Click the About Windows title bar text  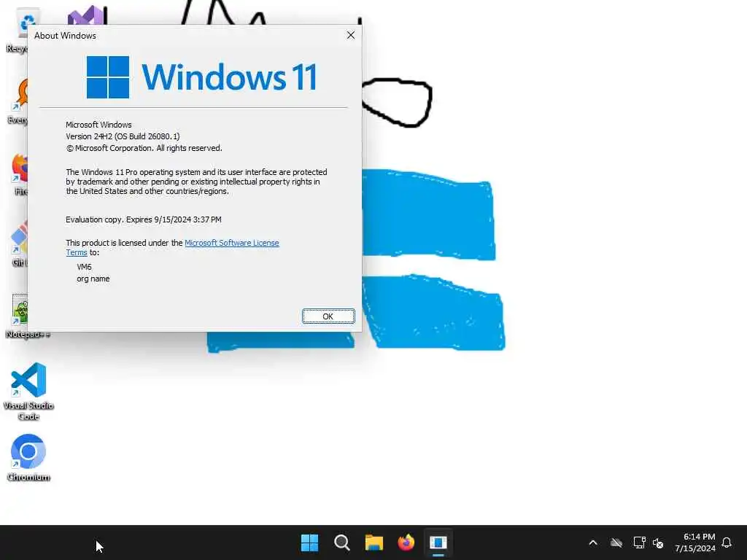[x=65, y=36]
